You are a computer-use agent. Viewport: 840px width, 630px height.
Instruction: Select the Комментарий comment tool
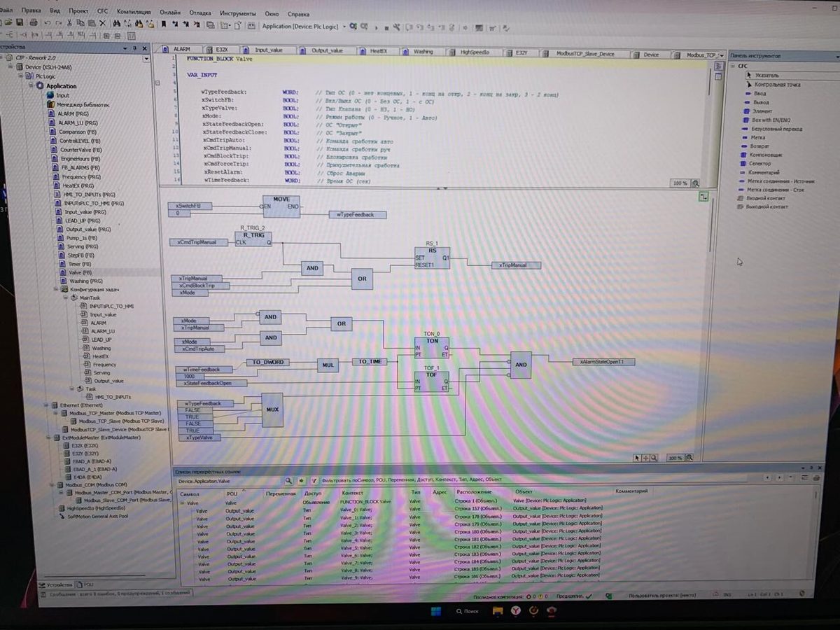[x=759, y=172]
